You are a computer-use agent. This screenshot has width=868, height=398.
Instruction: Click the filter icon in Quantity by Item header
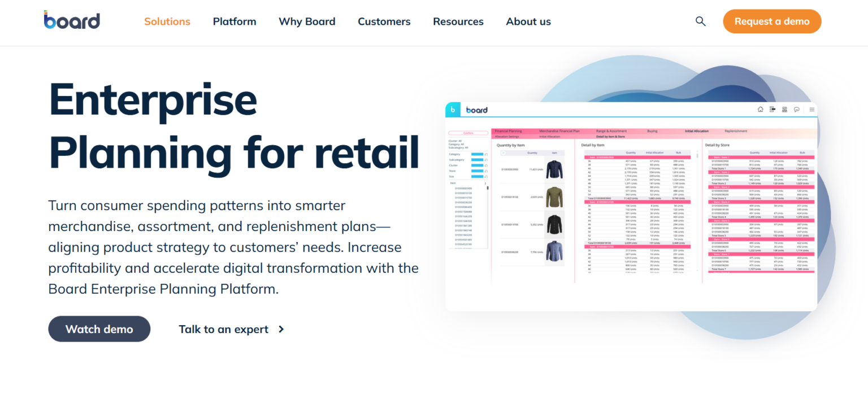click(504, 153)
